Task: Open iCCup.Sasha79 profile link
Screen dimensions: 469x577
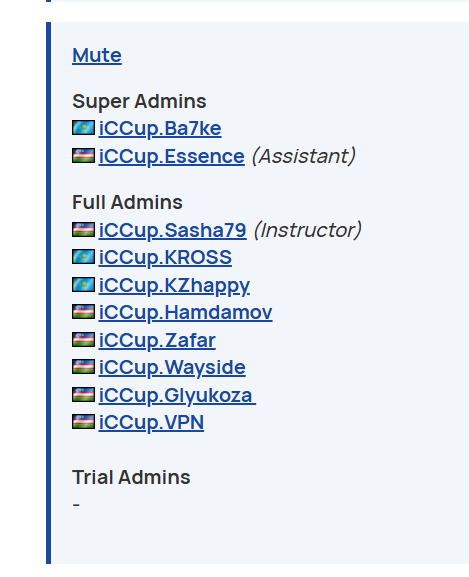Action: pyautogui.click(x=173, y=230)
